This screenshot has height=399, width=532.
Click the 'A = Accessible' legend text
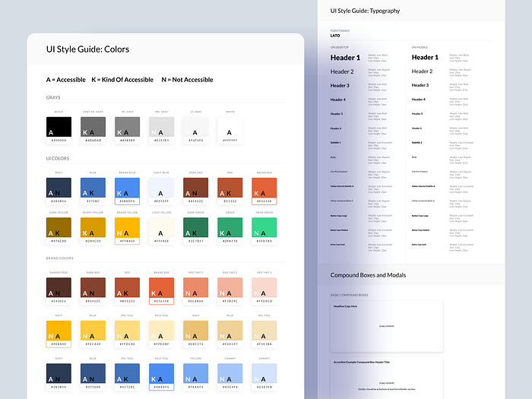pos(66,80)
